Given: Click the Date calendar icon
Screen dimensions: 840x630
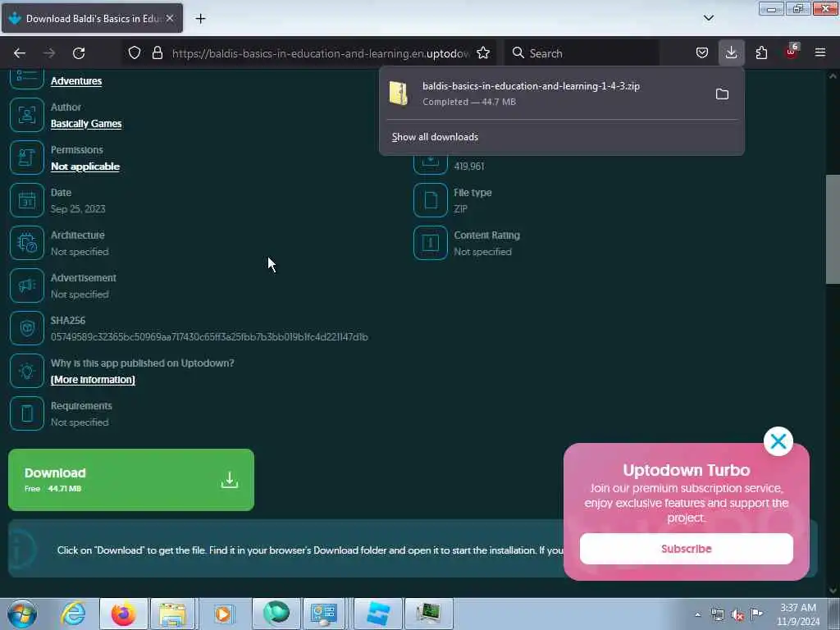Looking at the screenshot, I should (x=27, y=200).
